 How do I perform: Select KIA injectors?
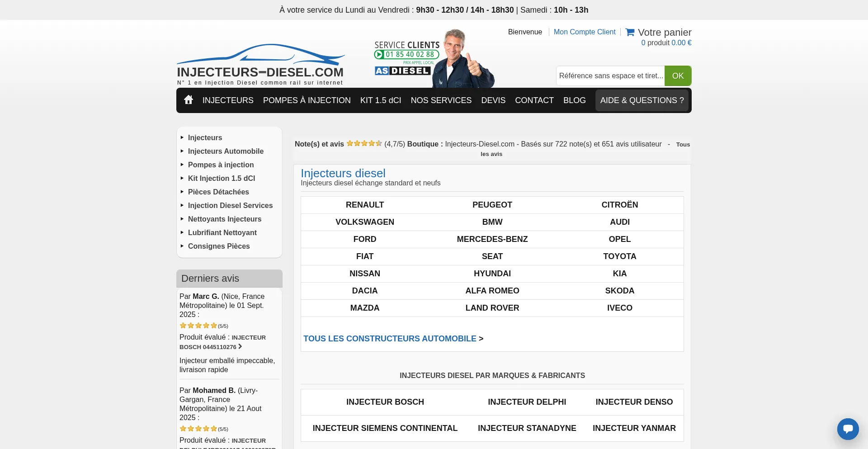[620, 274]
